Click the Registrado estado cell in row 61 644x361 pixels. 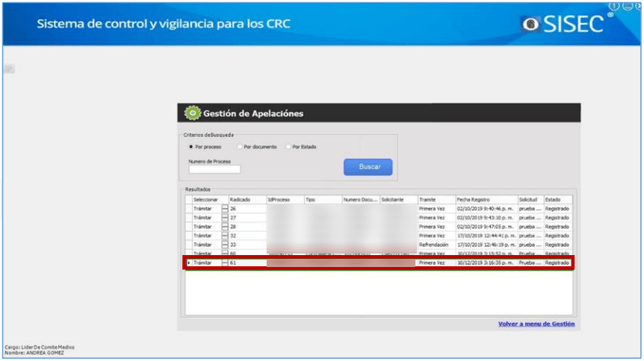click(557, 263)
